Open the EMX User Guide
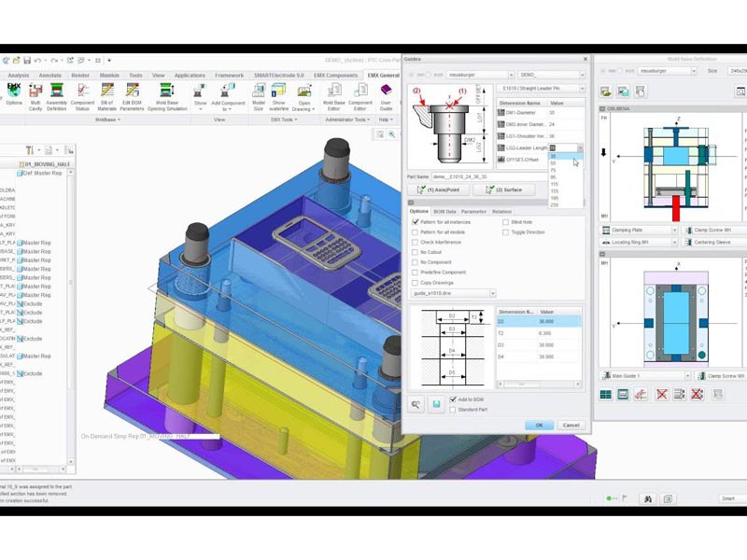 coord(386,93)
